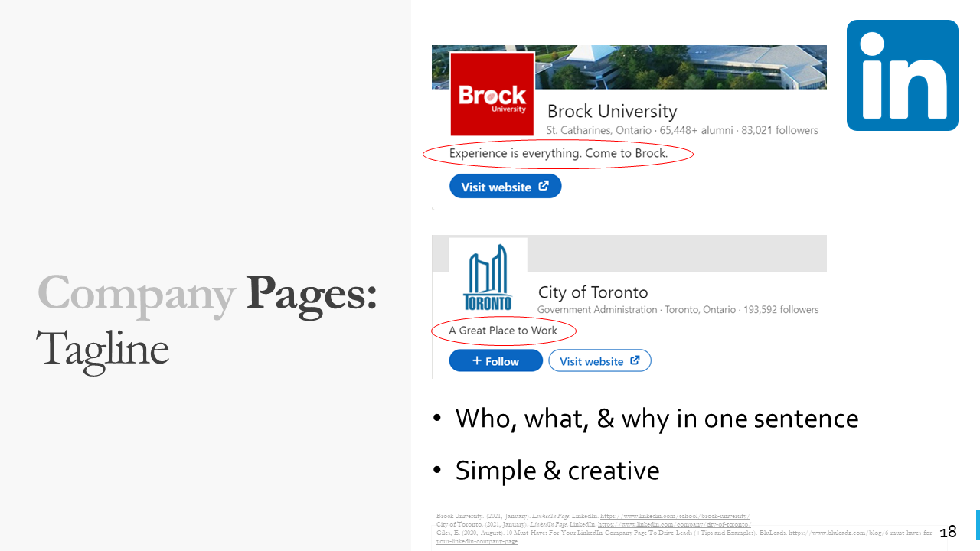Open the city-of-toronto LinkedIn URL reference
The width and height of the screenshot is (980, 551).
coord(675,524)
